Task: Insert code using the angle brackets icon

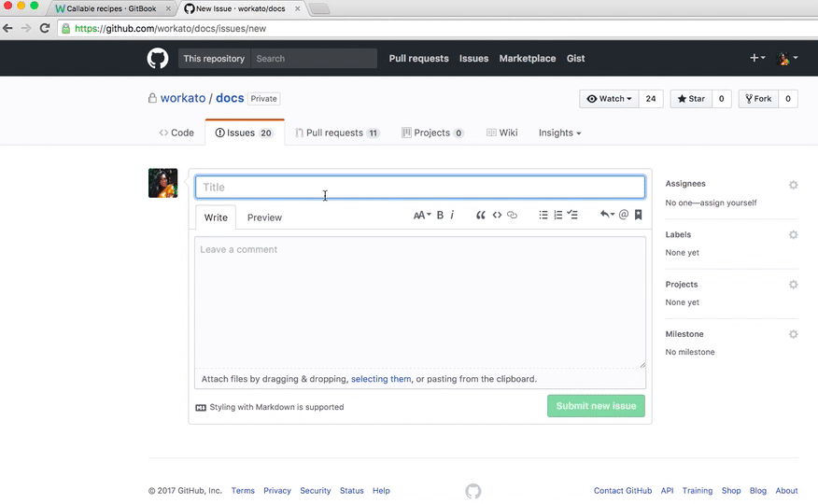Action: pos(497,216)
